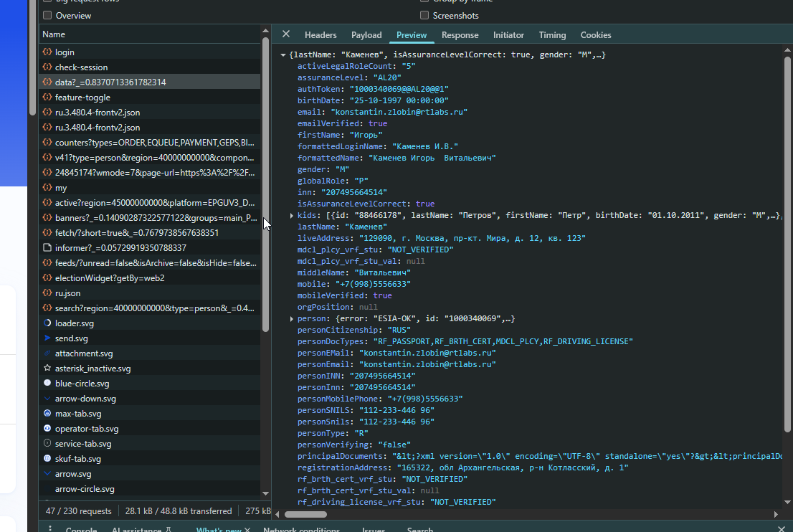The width and height of the screenshot is (793, 532).
Task: Open the Response tab
Action: click(x=460, y=35)
